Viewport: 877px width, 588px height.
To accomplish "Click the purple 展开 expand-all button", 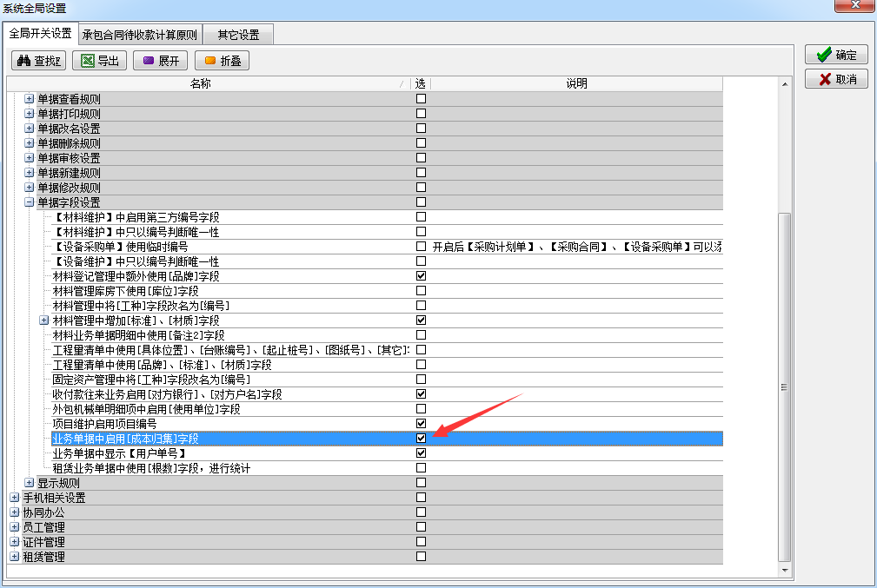I will tap(160, 61).
